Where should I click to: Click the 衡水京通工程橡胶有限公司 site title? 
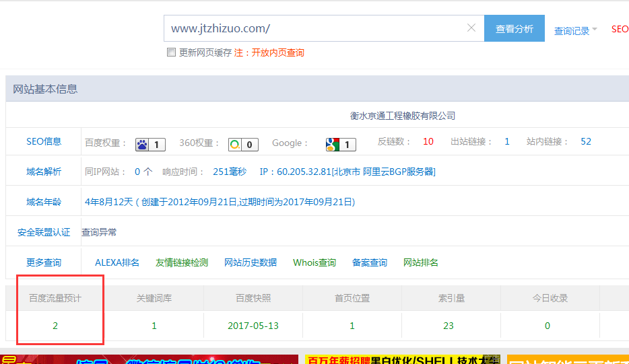coord(402,116)
